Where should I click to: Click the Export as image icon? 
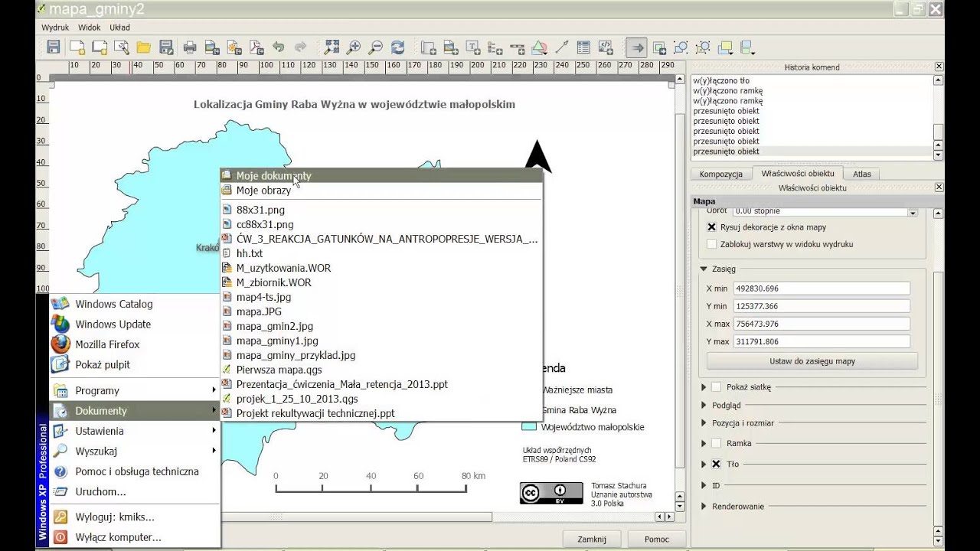[x=212, y=47]
